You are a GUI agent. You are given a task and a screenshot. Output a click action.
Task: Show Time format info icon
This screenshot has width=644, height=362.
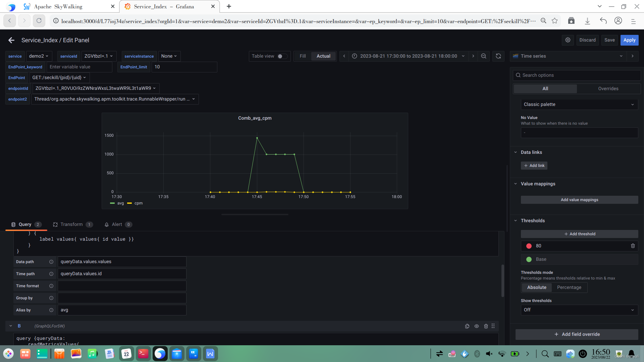(51, 286)
